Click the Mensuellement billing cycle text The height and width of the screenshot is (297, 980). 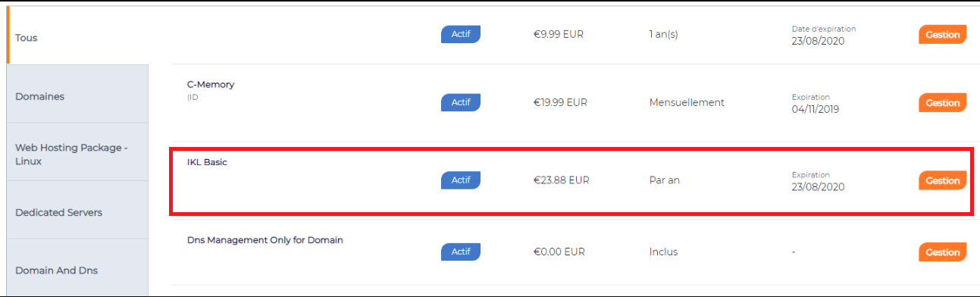pos(687,102)
